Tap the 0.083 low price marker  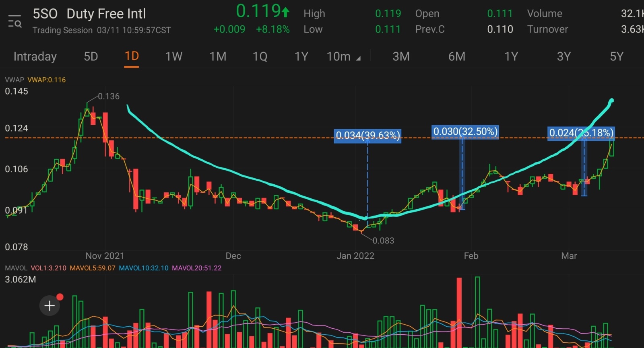383,241
